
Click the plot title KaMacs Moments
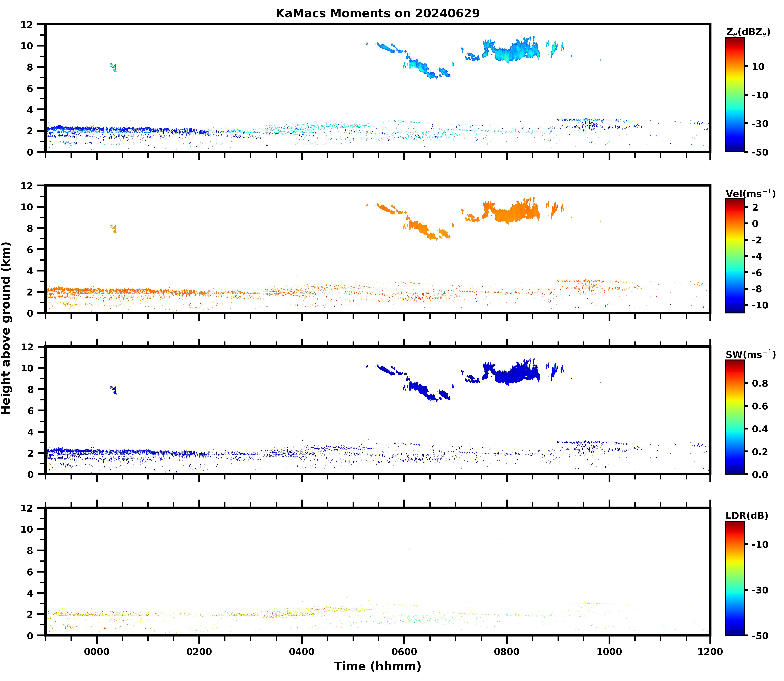(x=377, y=13)
